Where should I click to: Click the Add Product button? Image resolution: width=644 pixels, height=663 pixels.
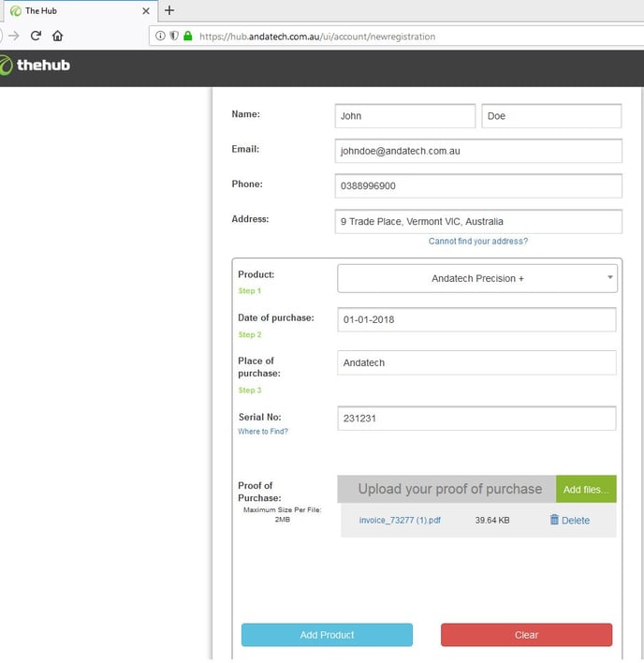click(x=327, y=635)
